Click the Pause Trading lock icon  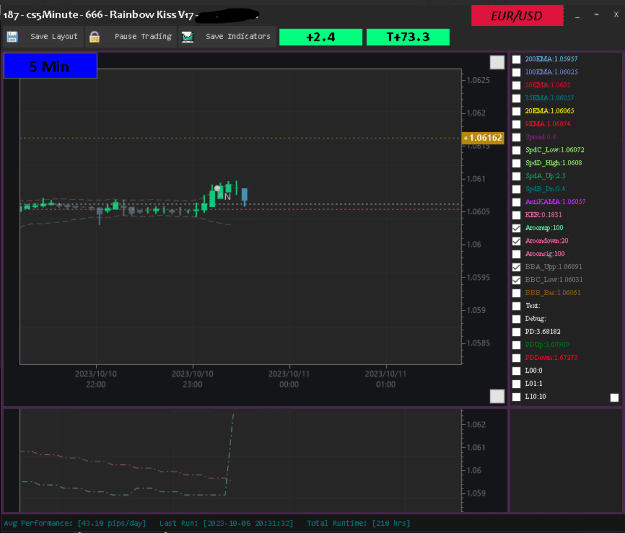click(x=94, y=37)
